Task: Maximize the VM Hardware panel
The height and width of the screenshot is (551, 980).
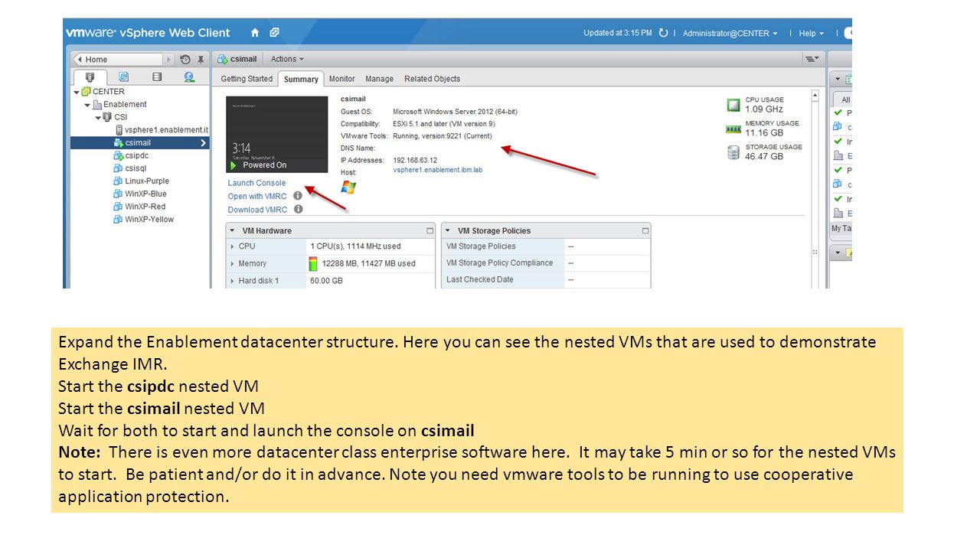Action: click(430, 230)
